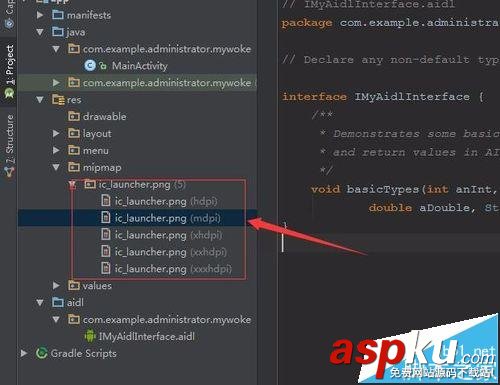This screenshot has height=385, width=500.
Task: Click the '* and return values in' comment line
Action: coord(409,152)
